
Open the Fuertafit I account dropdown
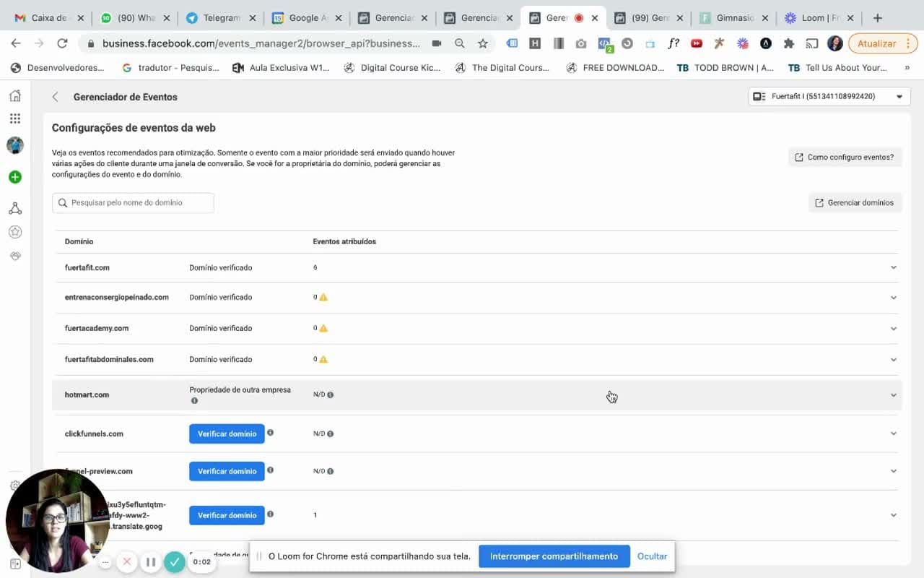click(829, 96)
